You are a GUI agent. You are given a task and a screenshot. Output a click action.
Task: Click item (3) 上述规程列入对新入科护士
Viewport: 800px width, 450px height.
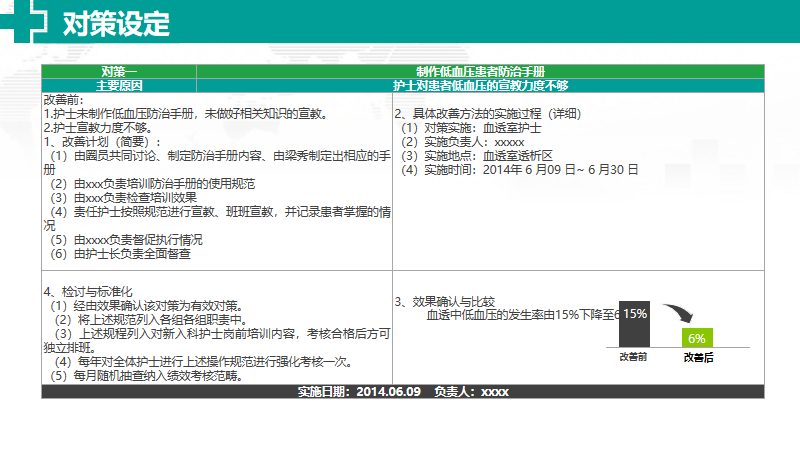tap(217, 340)
